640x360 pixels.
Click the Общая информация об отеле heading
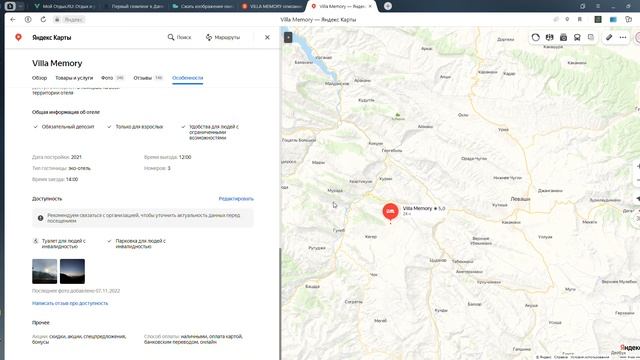point(66,112)
